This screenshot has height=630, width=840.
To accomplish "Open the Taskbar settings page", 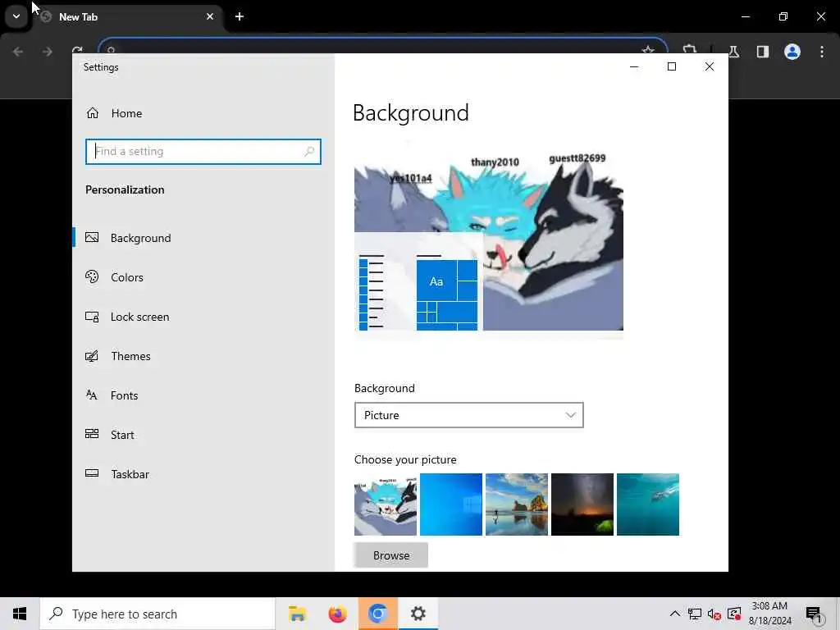I will click(x=203, y=474).
